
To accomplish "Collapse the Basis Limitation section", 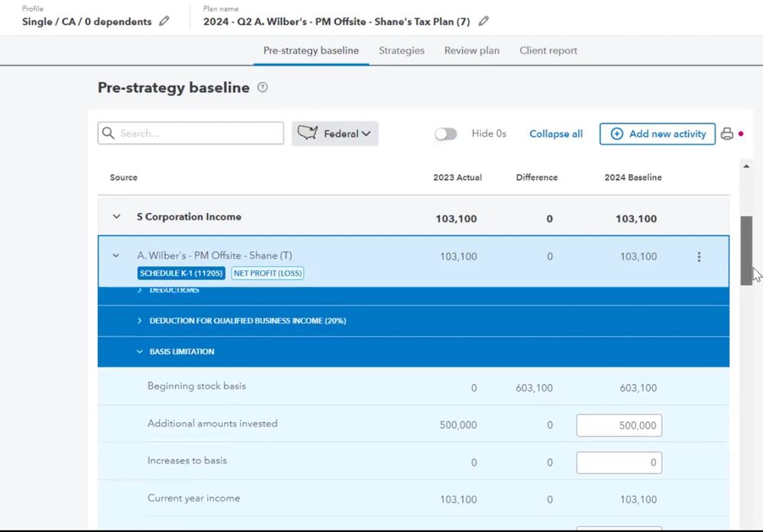I will [140, 352].
